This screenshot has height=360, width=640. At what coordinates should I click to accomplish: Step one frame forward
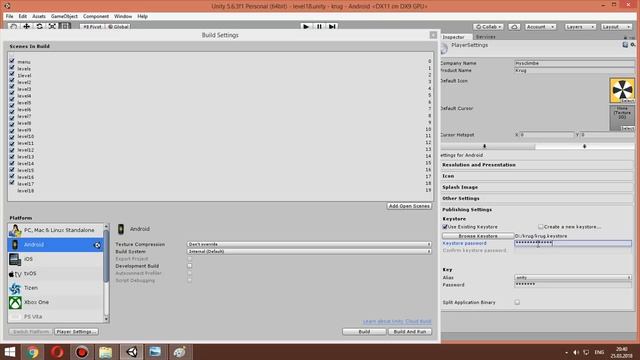(x=332, y=27)
